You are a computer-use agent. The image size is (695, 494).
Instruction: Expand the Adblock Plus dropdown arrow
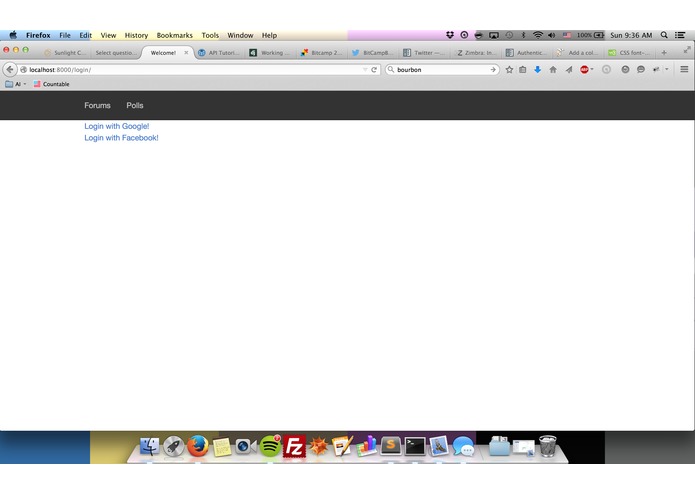[x=592, y=69]
